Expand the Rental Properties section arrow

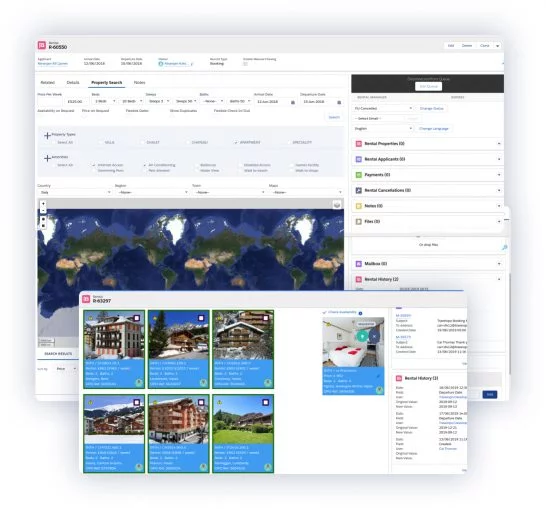tap(499, 143)
